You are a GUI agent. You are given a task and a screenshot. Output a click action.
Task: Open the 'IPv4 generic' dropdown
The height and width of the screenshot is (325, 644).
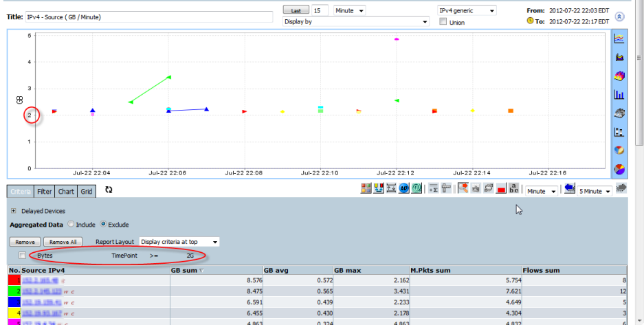click(467, 11)
